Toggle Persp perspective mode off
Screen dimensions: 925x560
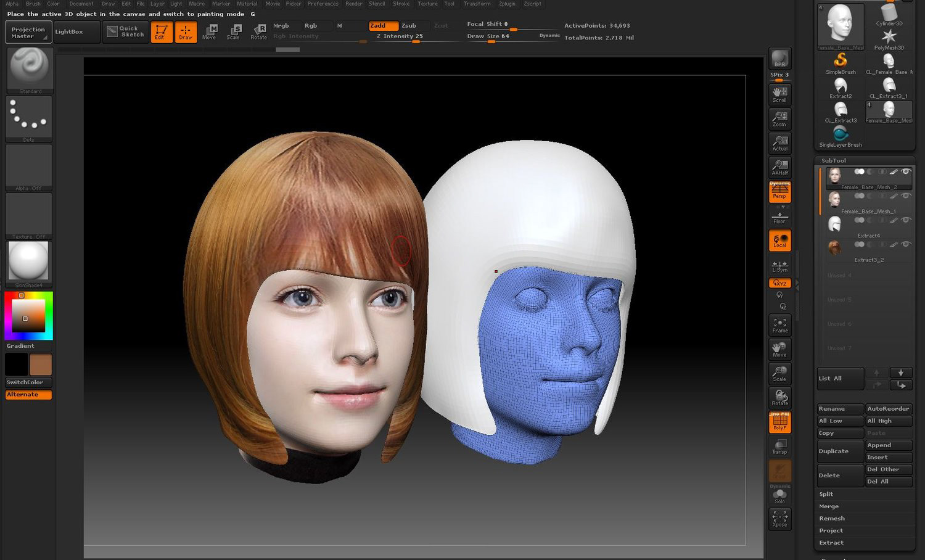click(x=779, y=192)
